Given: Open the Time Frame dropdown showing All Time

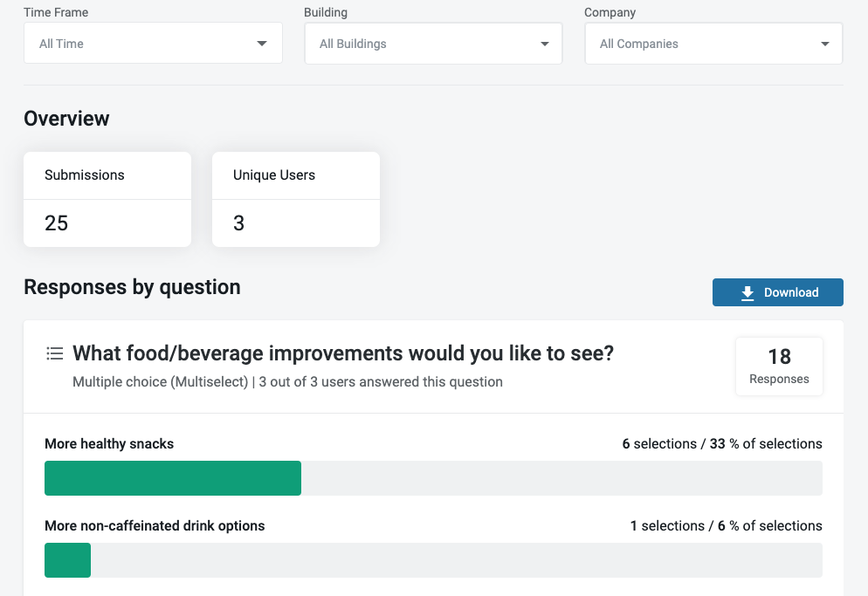Looking at the screenshot, I should coord(153,44).
